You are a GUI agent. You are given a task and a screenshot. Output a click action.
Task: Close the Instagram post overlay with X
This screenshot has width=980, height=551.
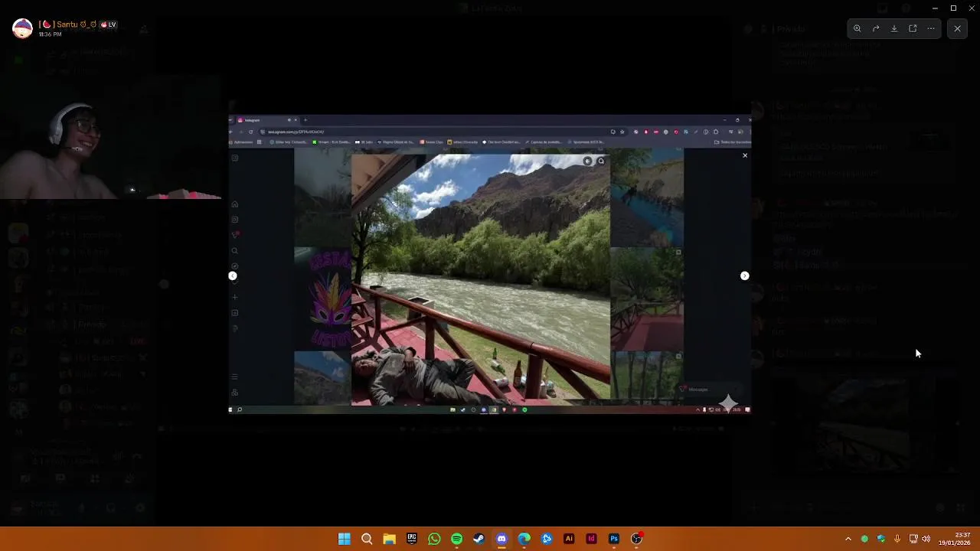[x=744, y=155]
